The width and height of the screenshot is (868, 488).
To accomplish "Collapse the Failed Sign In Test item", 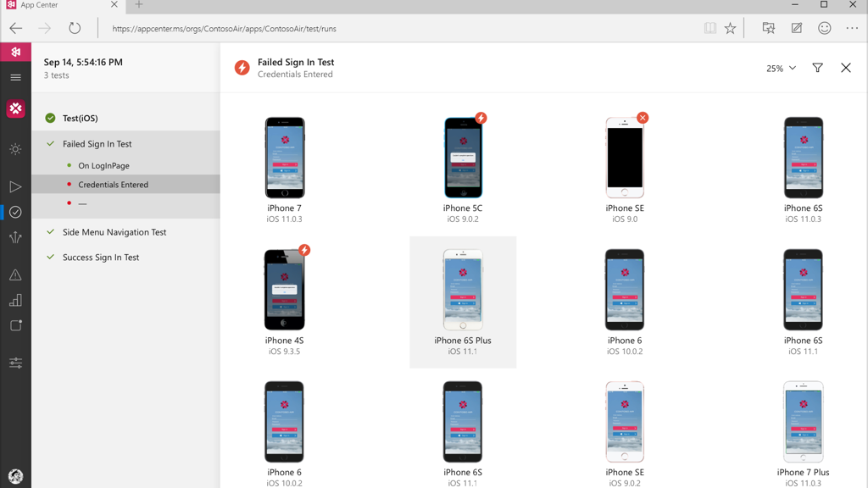I will pos(97,144).
